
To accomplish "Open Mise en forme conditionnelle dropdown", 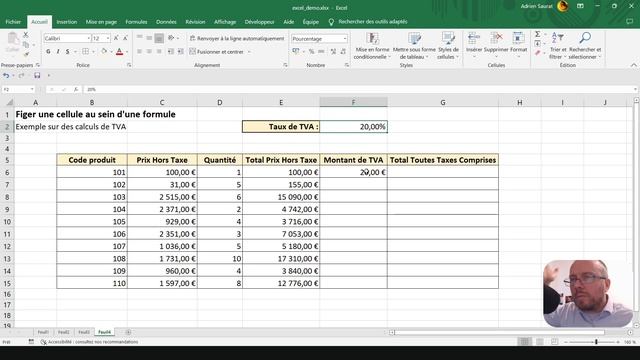I will tap(372, 46).
